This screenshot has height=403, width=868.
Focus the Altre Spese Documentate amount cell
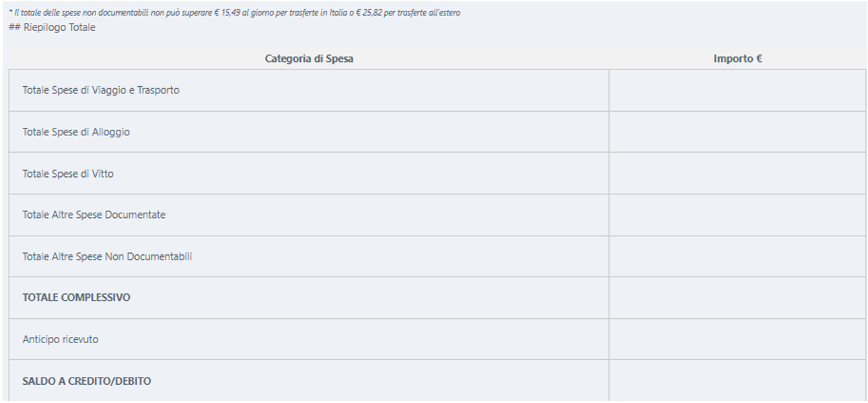[737, 215]
